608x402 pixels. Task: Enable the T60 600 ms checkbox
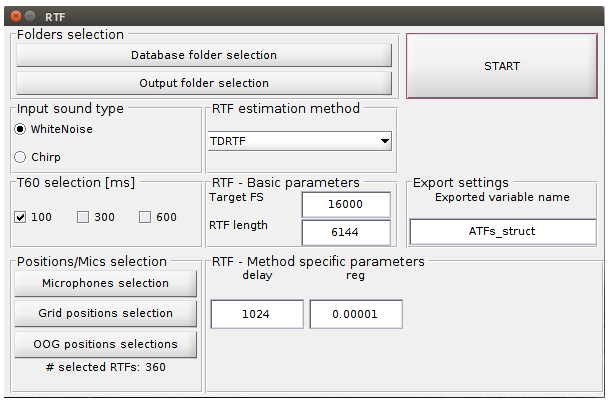click(145, 217)
